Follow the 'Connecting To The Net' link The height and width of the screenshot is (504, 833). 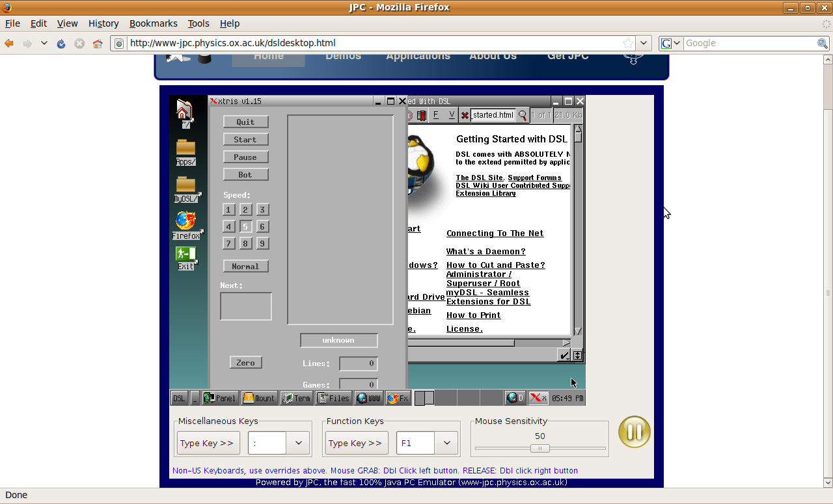pos(495,233)
